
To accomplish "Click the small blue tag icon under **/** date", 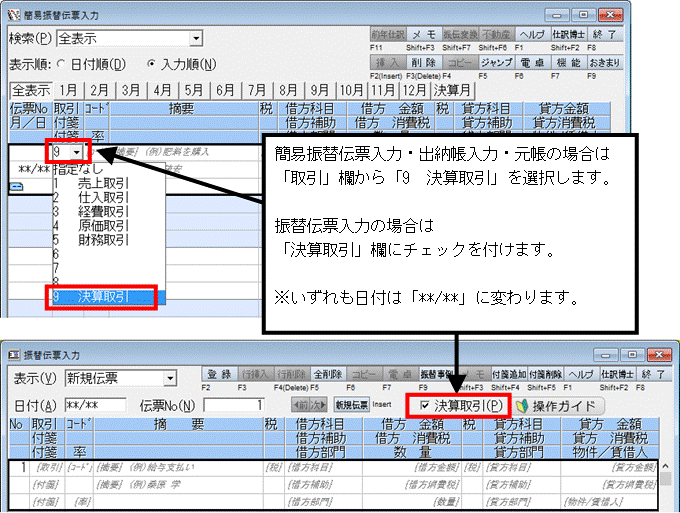I will point(16,187).
